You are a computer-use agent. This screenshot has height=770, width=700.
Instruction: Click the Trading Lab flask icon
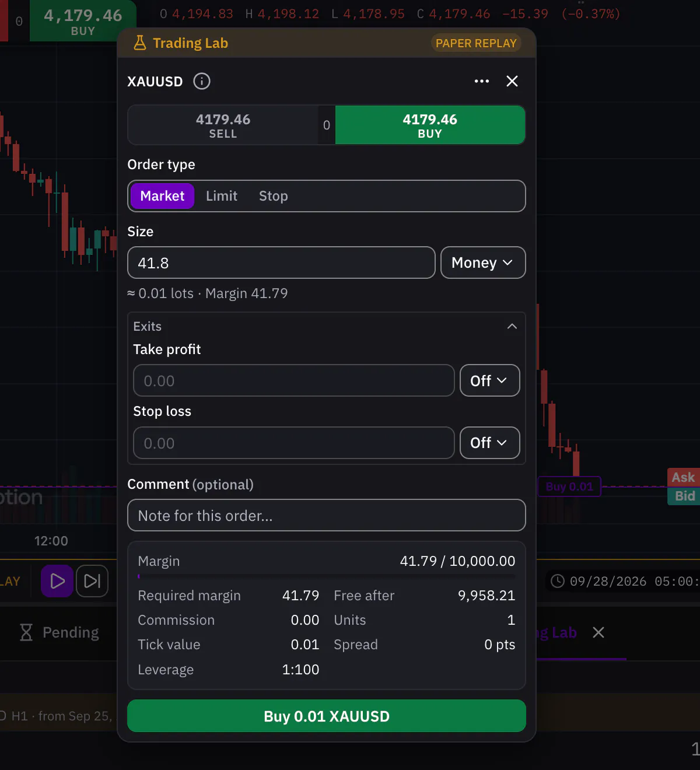(139, 43)
